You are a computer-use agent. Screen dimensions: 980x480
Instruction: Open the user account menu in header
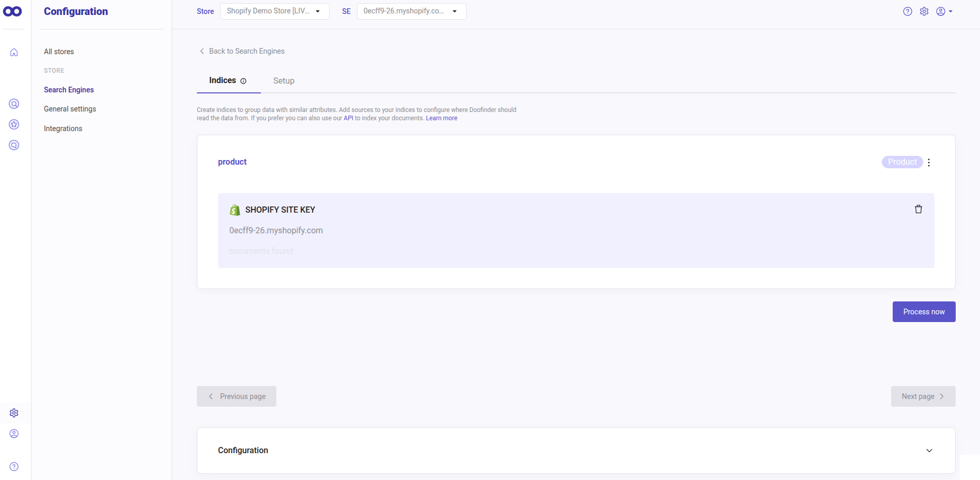click(x=944, y=11)
